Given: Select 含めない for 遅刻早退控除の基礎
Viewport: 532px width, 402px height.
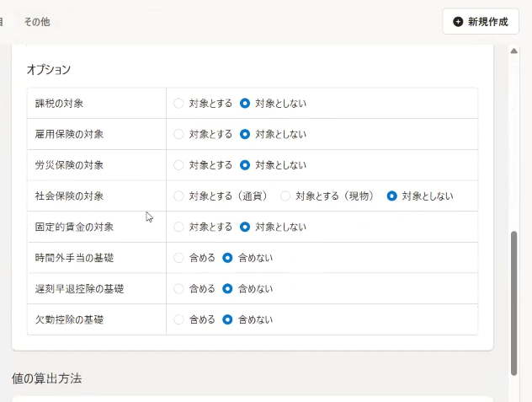Looking at the screenshot, I should pyautogui.click(x=228, y=289).
